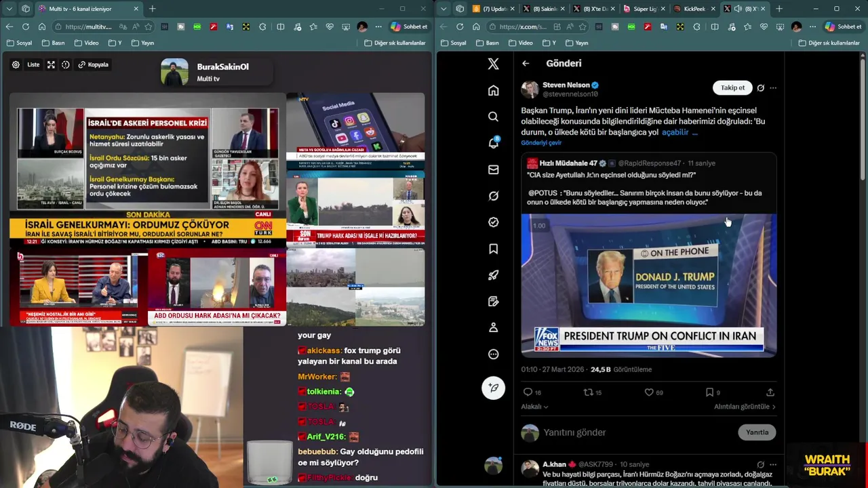Image resolution: width=868 pixels, height=488 pixels.
Task: Bookmark the Steven Nelson post
Action: pos(709,392)
